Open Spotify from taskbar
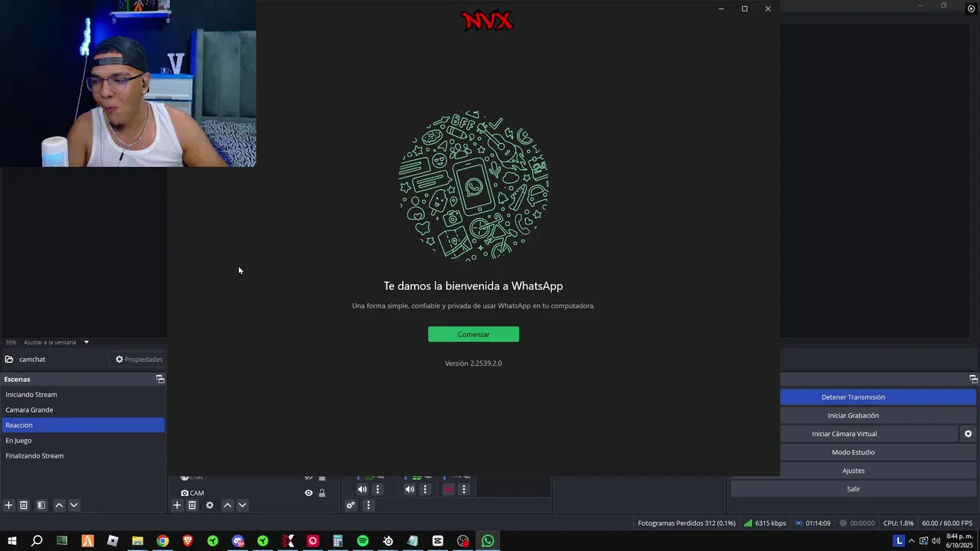Image resolution: width=980 pixels, height=551 pixels. (x=363, y=541)
